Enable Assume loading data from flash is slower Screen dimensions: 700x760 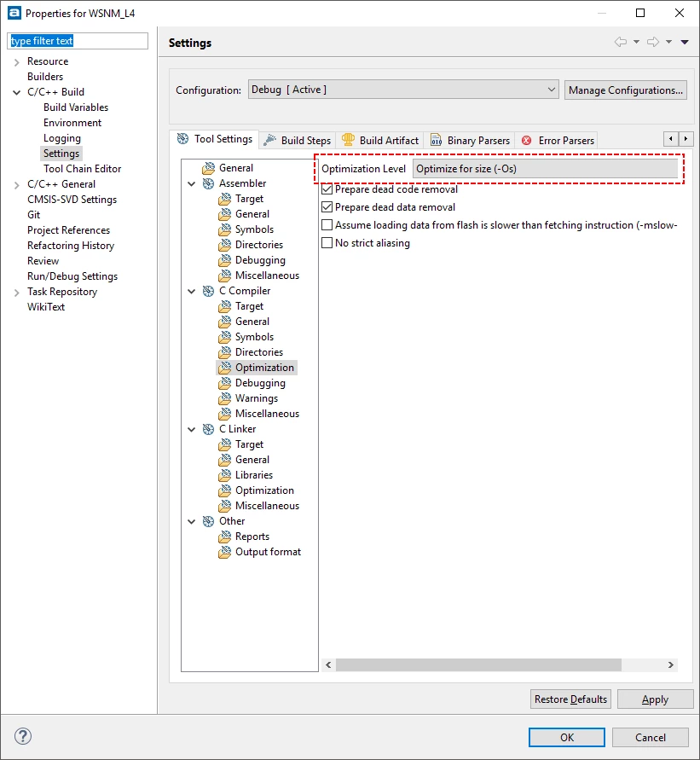point(327,225)
